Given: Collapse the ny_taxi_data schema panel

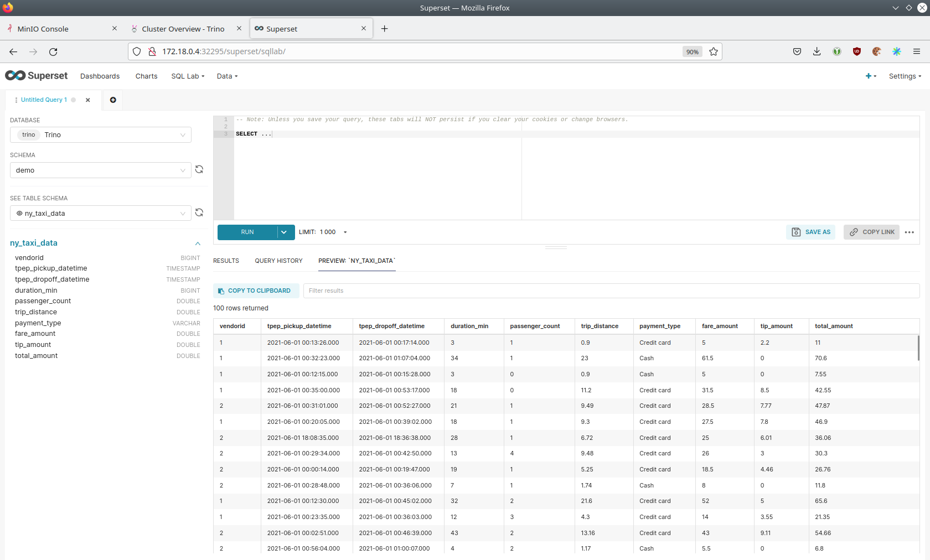Looking at the screenshot, I should [x=198, y=243].
